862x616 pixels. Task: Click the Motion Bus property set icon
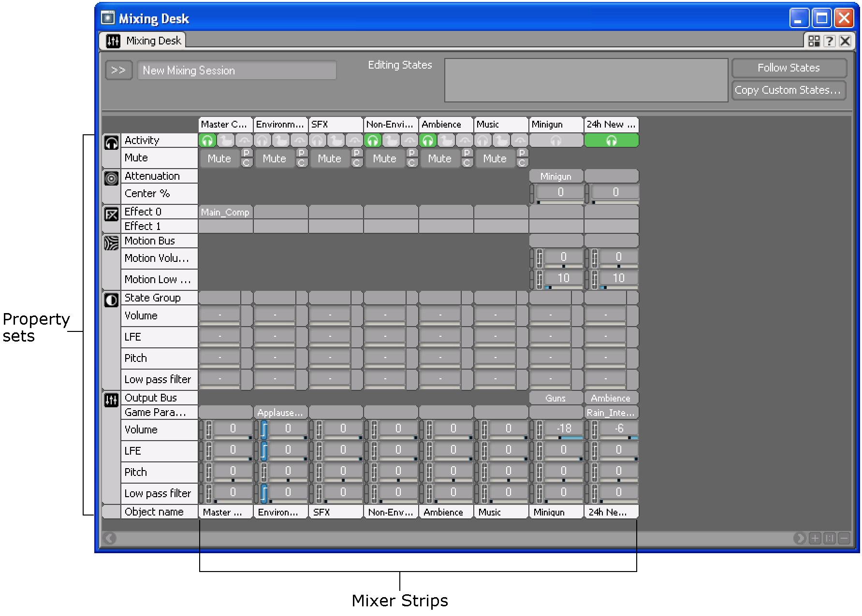click(111, 243)
